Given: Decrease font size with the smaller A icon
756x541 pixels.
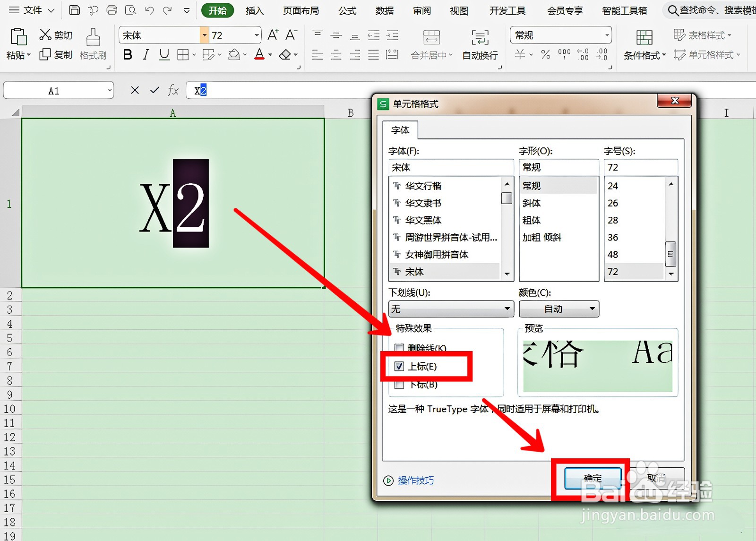Looking at the screenshot, I should coord(291,35).
